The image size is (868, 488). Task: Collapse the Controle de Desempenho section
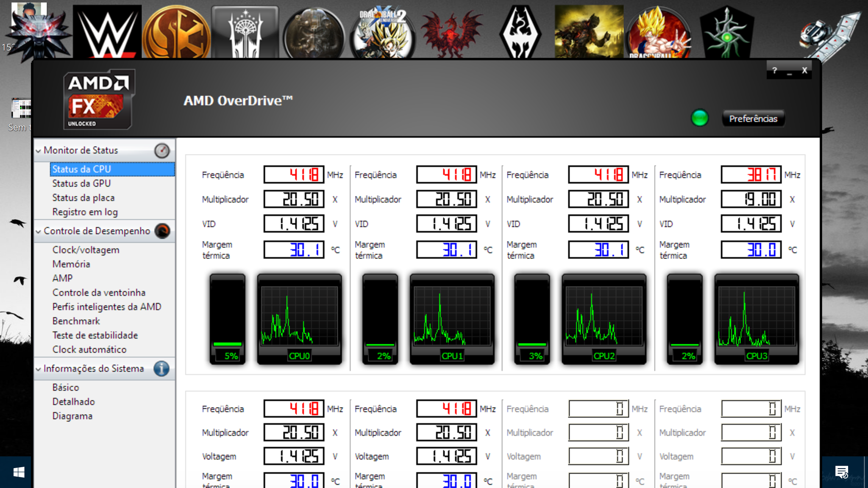[39, 231]
